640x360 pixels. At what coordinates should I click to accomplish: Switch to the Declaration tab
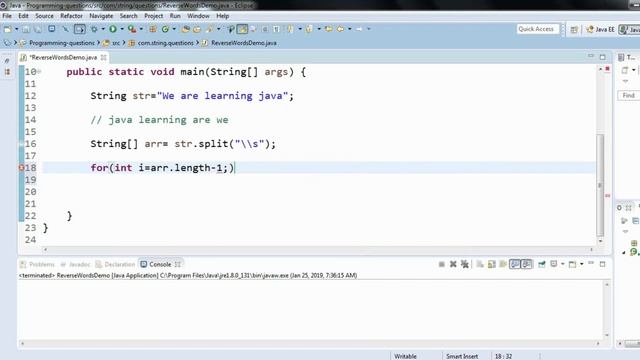(115, 264)
